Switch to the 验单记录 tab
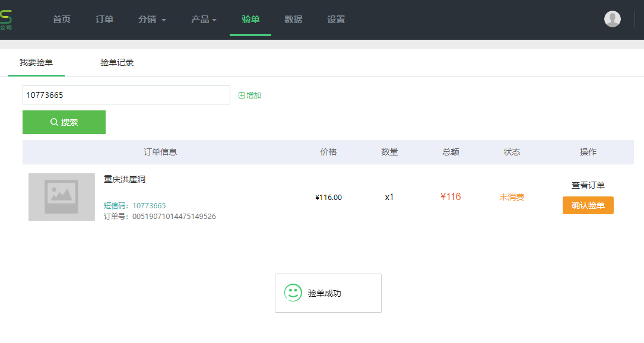The image size is (644, 343). [x=117, y=62]
